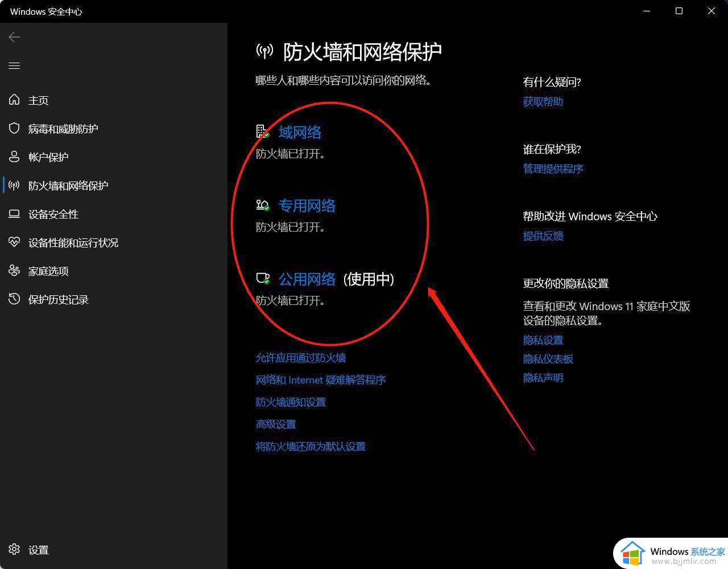This screenshot has height=569, width=728.
Task: Click the person icon for 帐户保护
Action: 14,156
